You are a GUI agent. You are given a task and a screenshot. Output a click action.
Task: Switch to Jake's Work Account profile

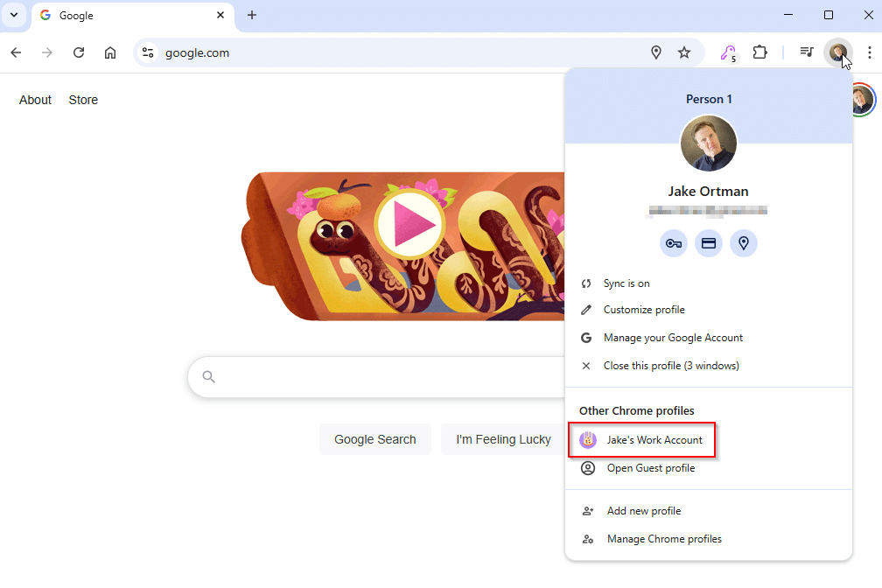click(x=709, y=440)
